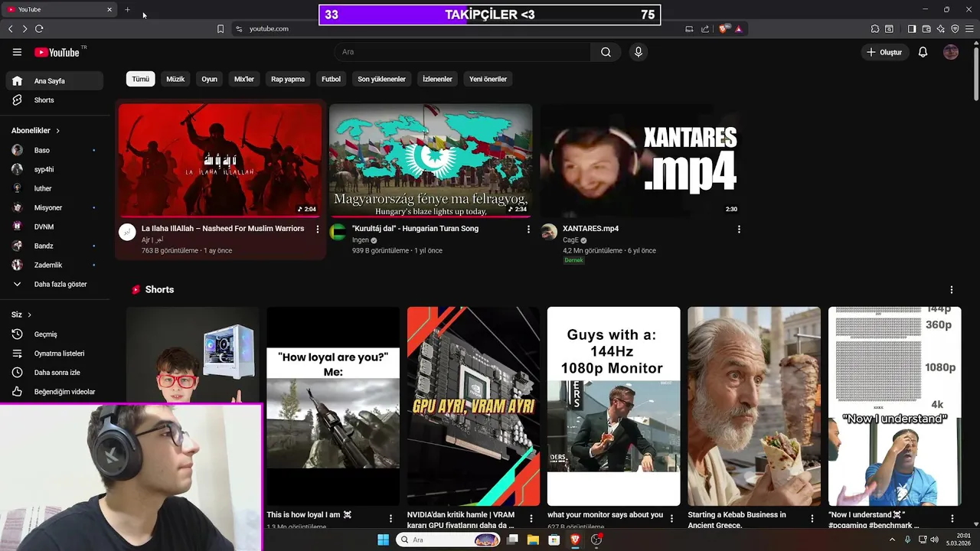Select the Tümü filter chip

pyautogui.click(x=140, y=79)
